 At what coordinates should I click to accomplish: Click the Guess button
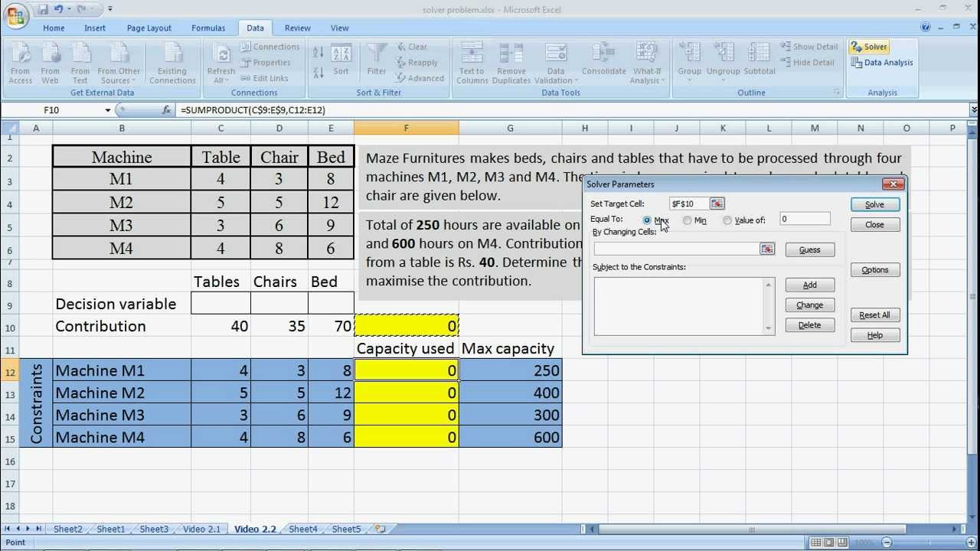(809, 250)
